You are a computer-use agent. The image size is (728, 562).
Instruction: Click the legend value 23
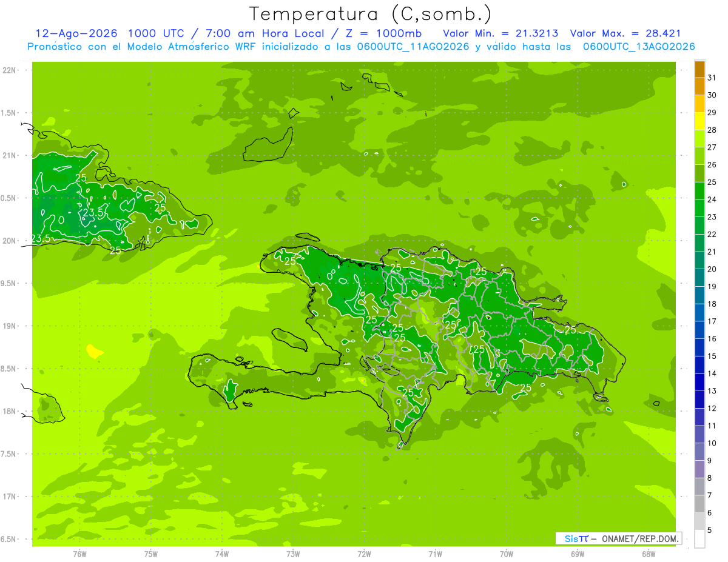point(712,217)
